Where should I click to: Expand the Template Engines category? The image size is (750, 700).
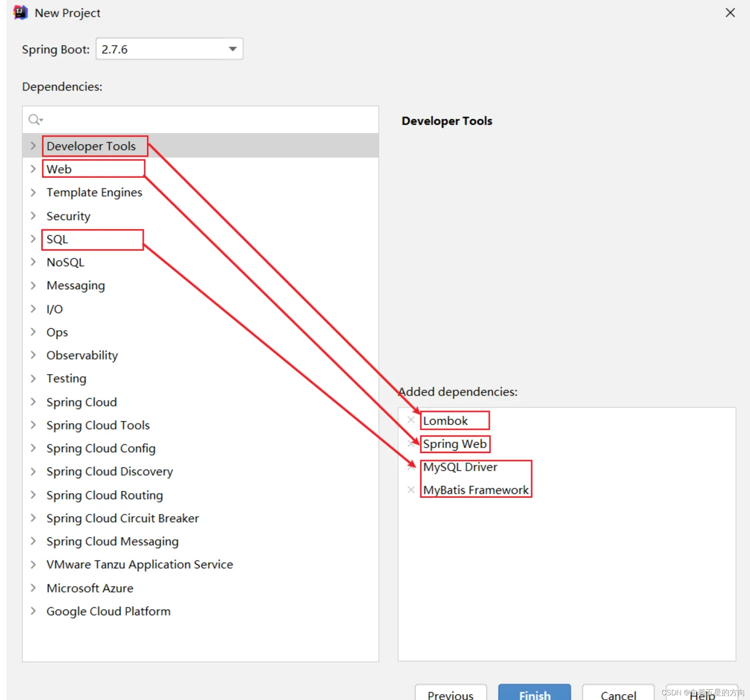click(33, 192)
